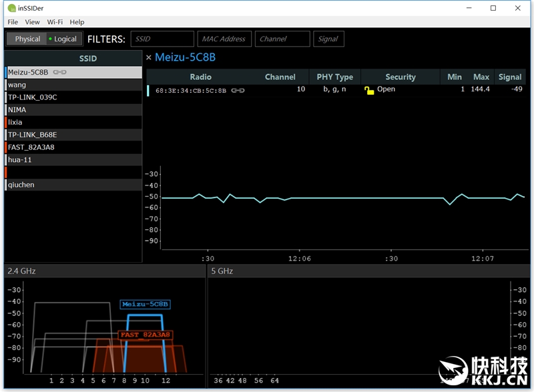Click the link icon next to the MAC address
Viewport: 534px width, 392px height.
238,90
